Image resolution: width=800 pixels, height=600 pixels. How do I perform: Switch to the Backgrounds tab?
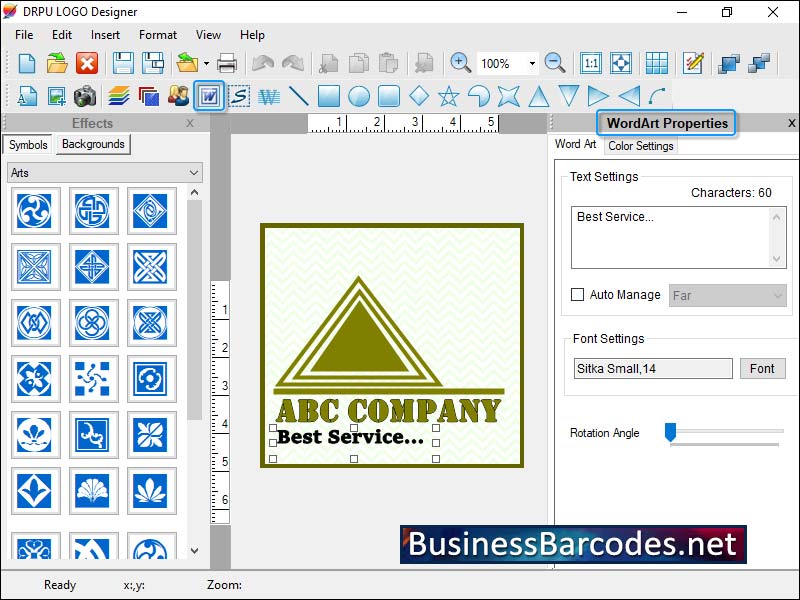point(93,144)
